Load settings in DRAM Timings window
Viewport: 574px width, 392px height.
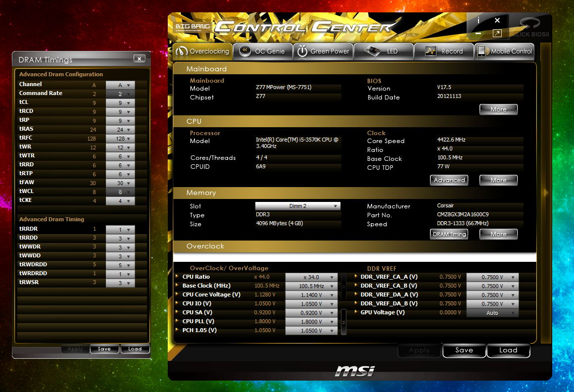pyautogui.click(x=135, y=349)
